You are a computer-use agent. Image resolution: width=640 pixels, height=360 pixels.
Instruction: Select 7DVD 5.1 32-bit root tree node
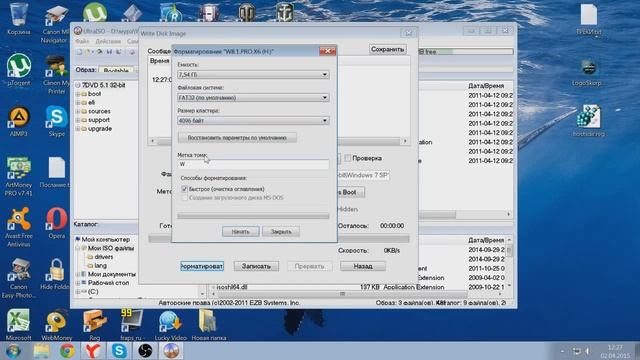coord(104,85)
